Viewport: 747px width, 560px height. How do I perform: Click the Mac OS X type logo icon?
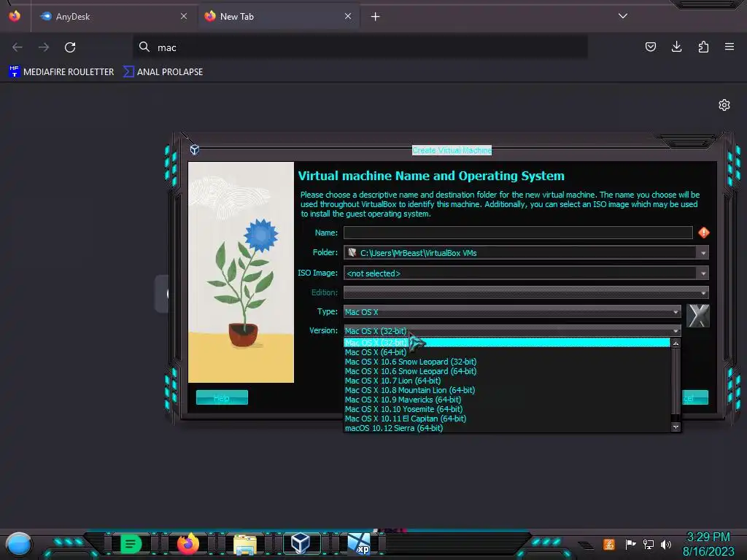click(x=698, y=316)
